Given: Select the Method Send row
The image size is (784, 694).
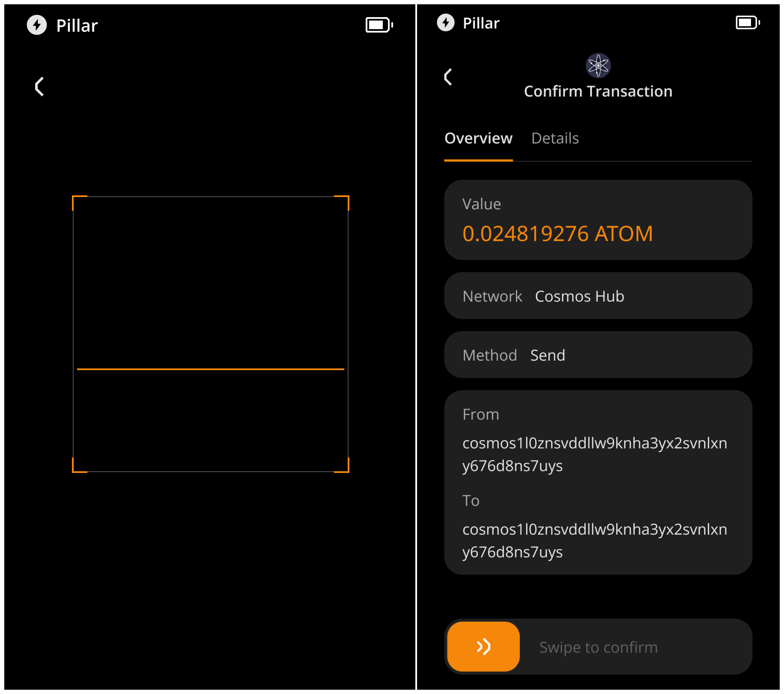Looking at the screenshot, I should (598, 355).
